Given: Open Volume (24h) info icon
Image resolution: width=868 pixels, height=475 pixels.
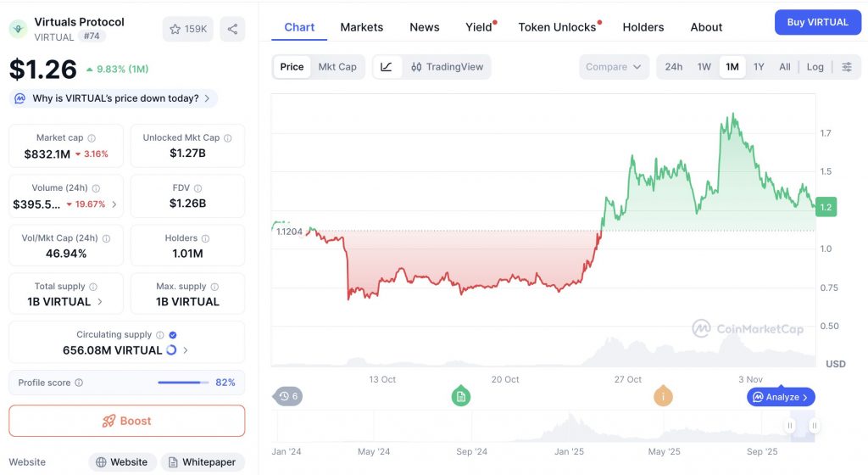Looking at the screenshot, I should 96,188.
